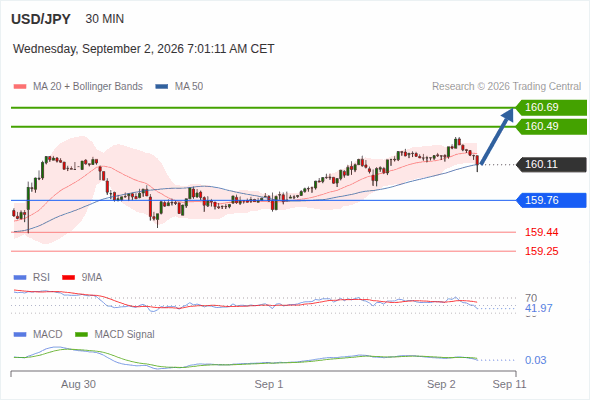
Task: Click the Sep 11 axis label
Action: pos(509,384)
